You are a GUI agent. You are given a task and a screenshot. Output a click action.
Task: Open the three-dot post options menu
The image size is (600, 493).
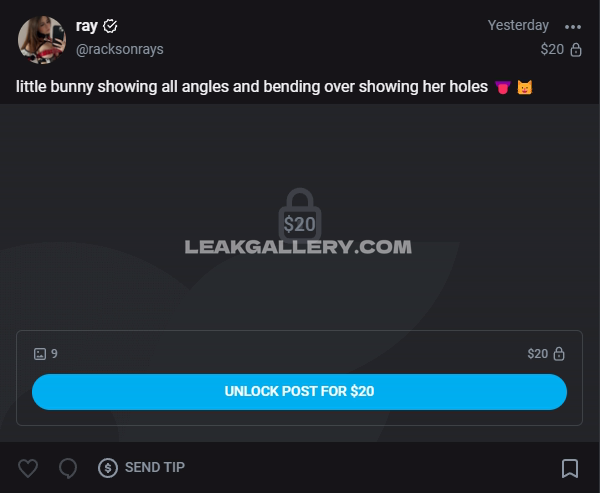coord(573,27)
